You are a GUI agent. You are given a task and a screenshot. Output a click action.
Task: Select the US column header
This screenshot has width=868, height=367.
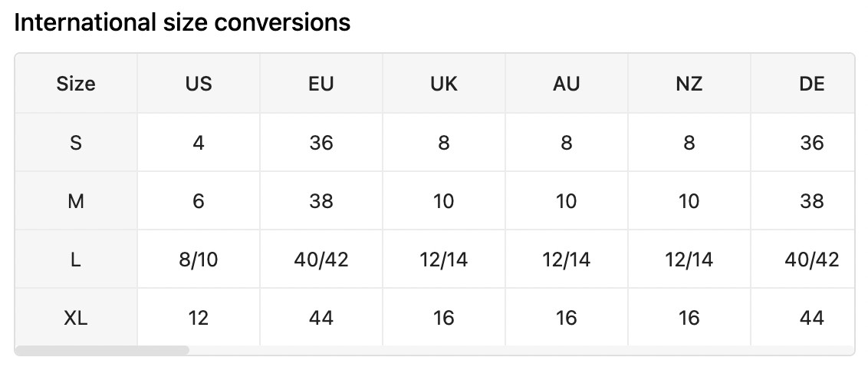pyautogui.click(x=199, y=84)
